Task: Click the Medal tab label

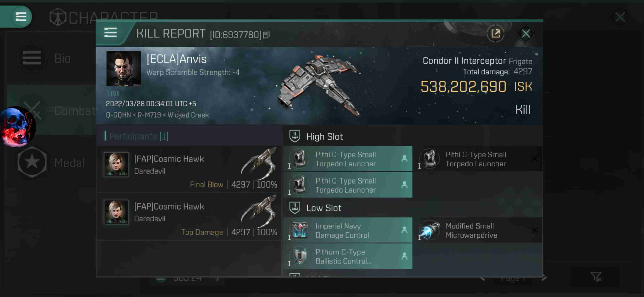Action: 69,163
